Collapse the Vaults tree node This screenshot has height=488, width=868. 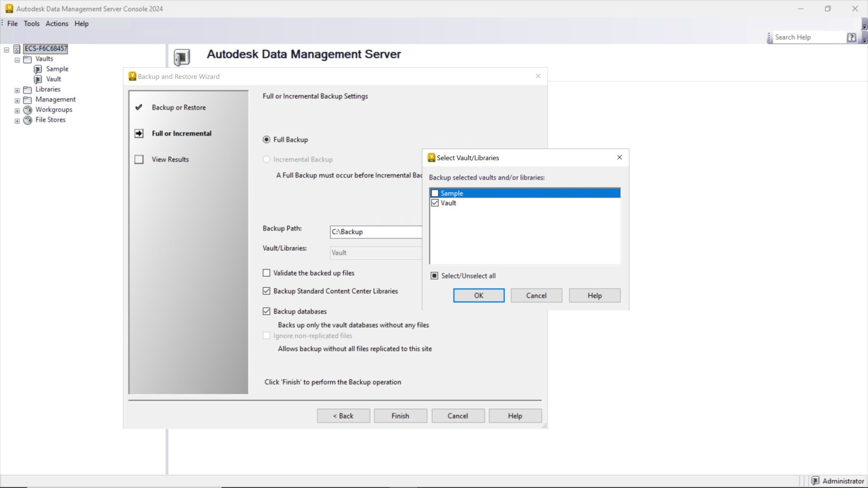tap(17, 60)
